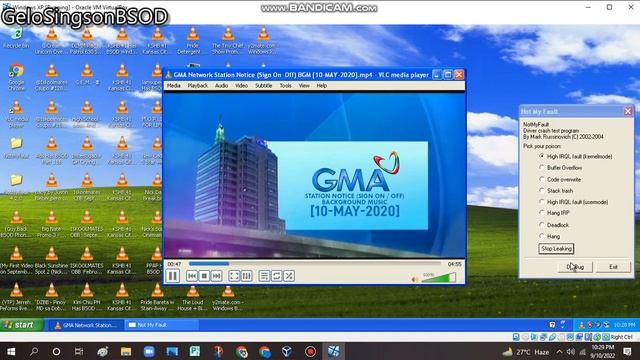Viewport: 640px width, 360px height.
Task: Select the Big Nate Promo video file
Action: click(x=51, y=224)
